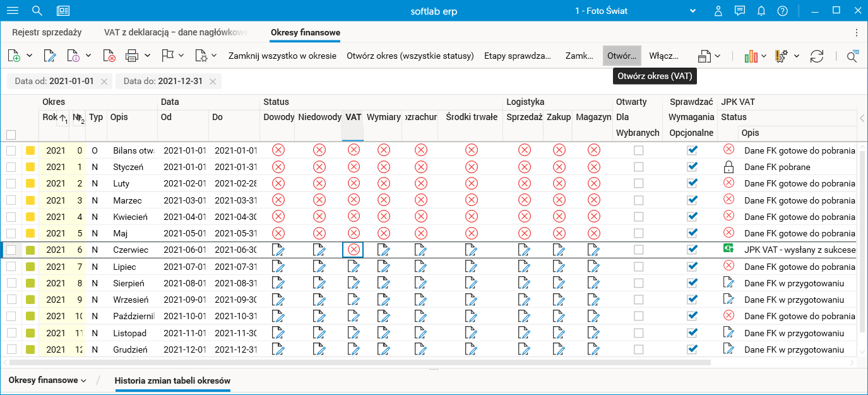Click the search magnifier in title bar
This screenshot has width=868, height=395.
37,11
